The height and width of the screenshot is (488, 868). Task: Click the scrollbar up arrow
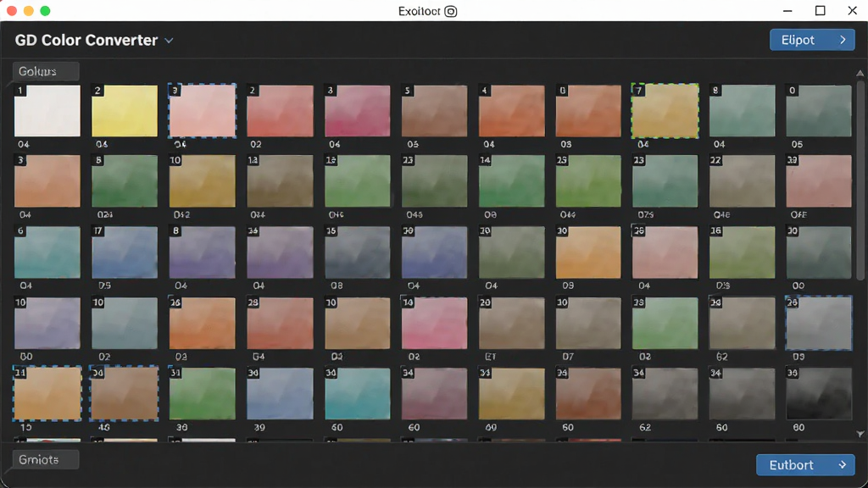coord(860,73)
